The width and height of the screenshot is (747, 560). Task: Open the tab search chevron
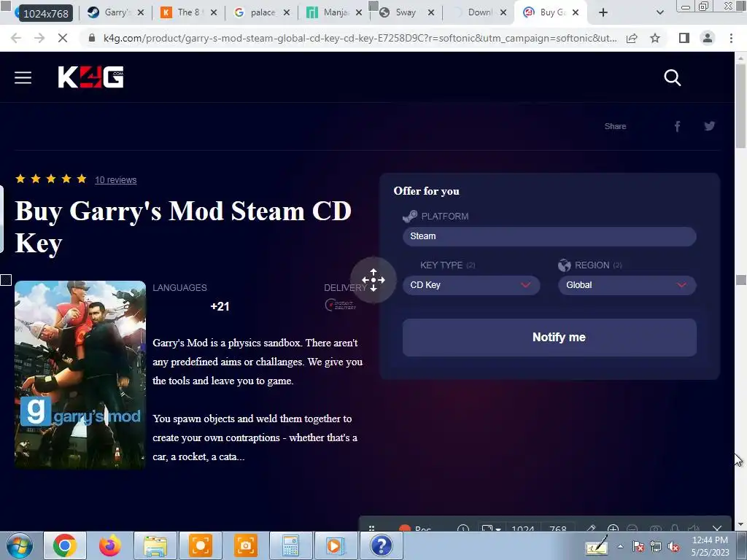click(659, 12)
